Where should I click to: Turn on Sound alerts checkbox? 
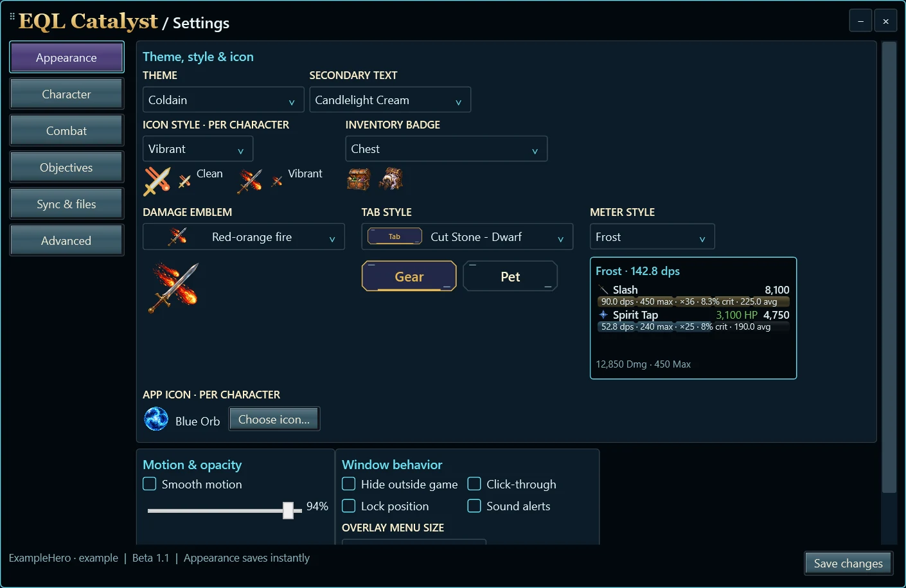(474, 506)
